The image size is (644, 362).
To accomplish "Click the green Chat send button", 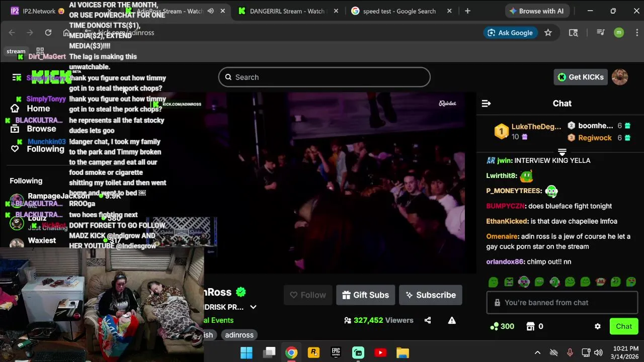I will point(624,326).
